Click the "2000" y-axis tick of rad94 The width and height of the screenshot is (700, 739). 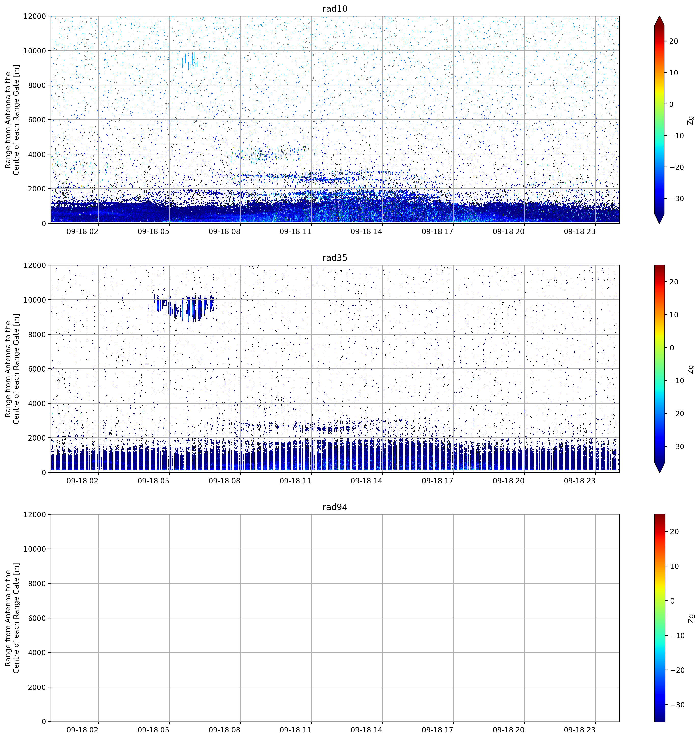[x=37, y=688]
